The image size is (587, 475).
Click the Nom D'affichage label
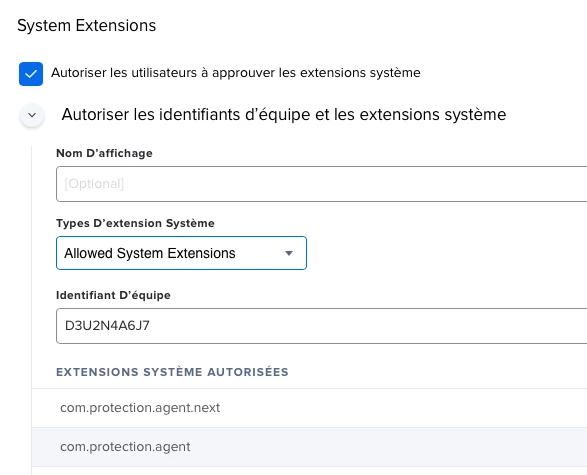[x=104, y=153]
